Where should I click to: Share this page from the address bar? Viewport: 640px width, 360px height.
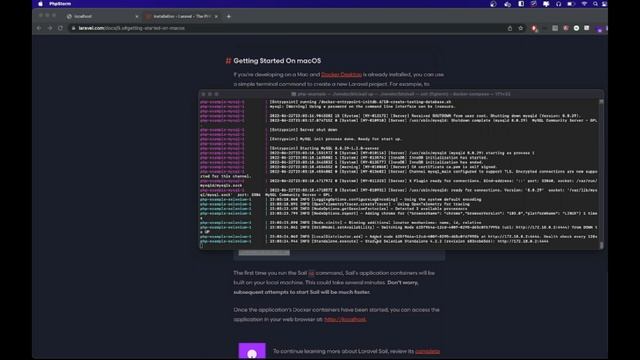510,28
